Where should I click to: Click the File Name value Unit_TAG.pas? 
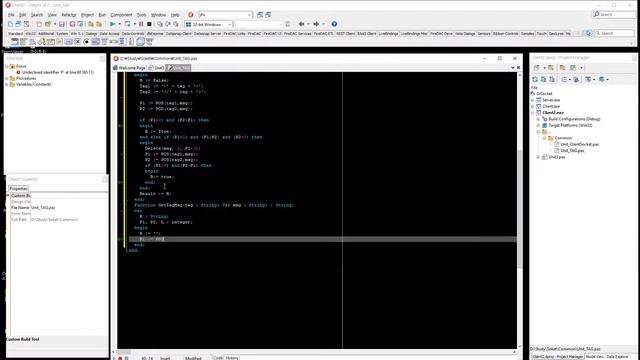(43, 208)
